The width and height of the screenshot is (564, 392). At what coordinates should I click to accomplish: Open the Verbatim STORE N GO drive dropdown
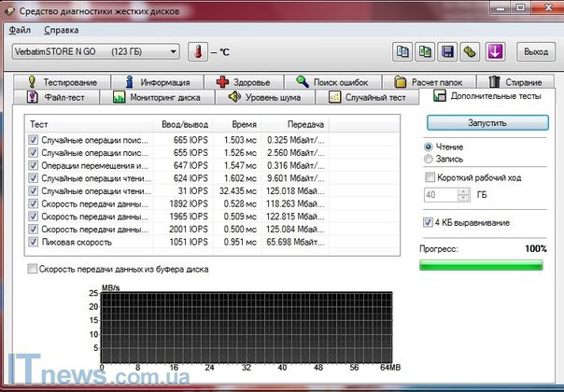point(171,51)
